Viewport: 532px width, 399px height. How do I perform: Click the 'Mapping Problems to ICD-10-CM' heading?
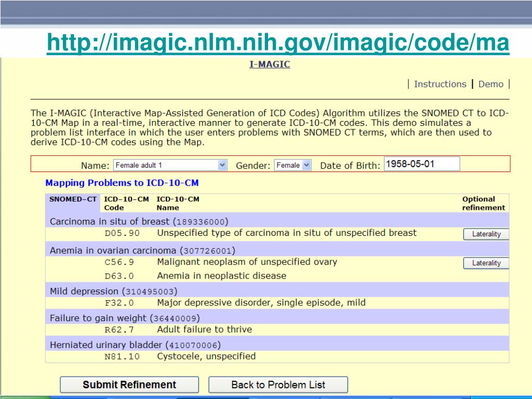click(x=122, y=183)
